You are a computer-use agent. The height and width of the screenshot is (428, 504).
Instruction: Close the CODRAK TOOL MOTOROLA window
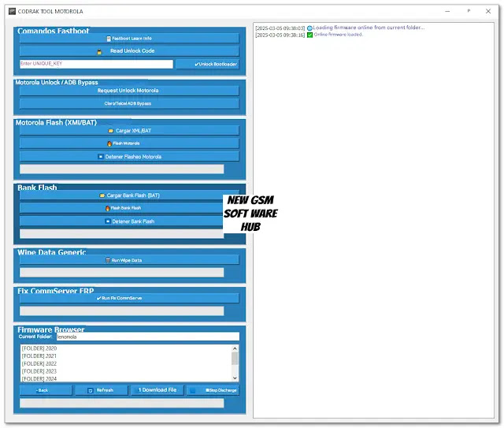point(488,11)
